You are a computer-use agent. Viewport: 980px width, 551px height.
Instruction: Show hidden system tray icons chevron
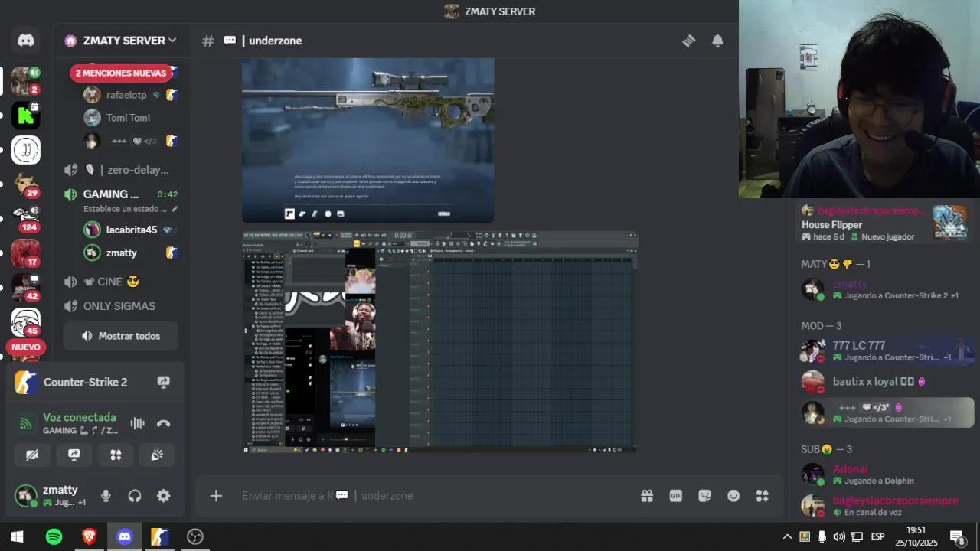click(x=787, y=536)
